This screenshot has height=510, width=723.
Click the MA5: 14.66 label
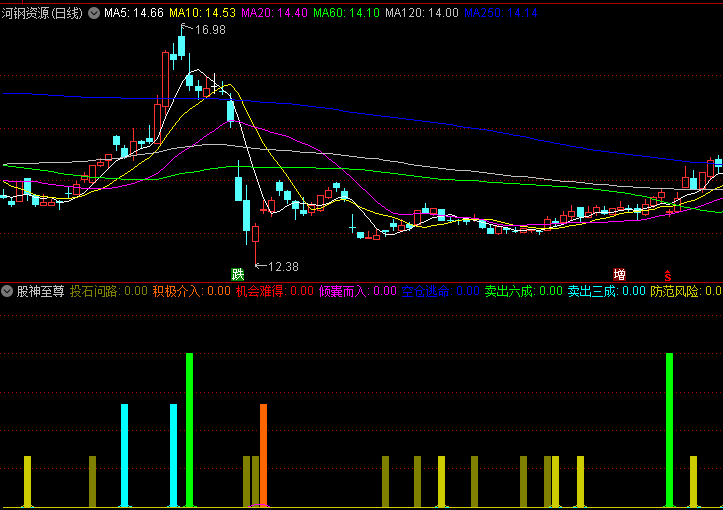tap(134, 13)
